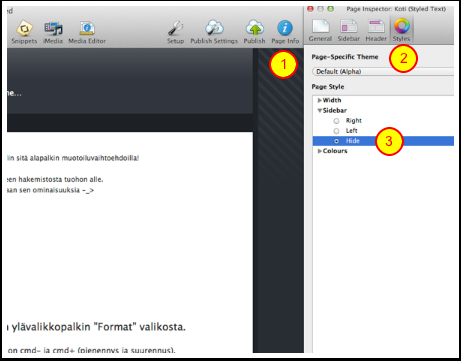Viewport: 461px width, 361px height.
Task: Open the Page-Specific Theme dropdown
Action: [383, 72]
